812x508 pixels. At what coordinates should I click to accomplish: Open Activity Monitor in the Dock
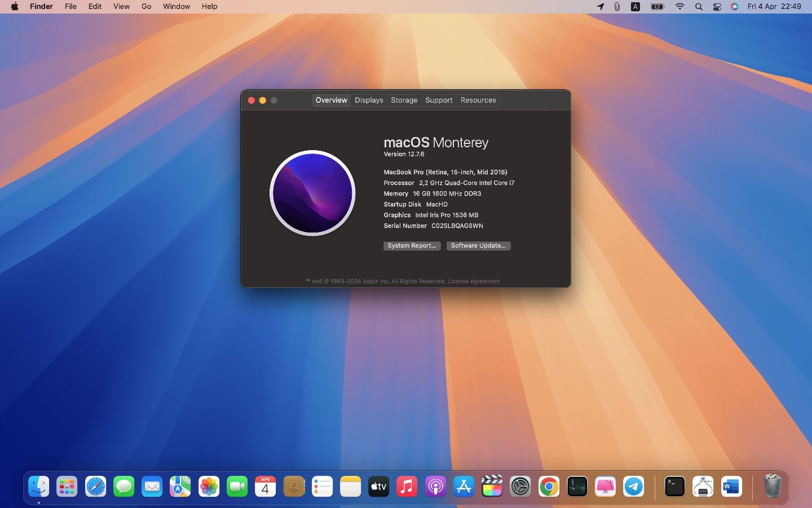(x=577, y=486)
